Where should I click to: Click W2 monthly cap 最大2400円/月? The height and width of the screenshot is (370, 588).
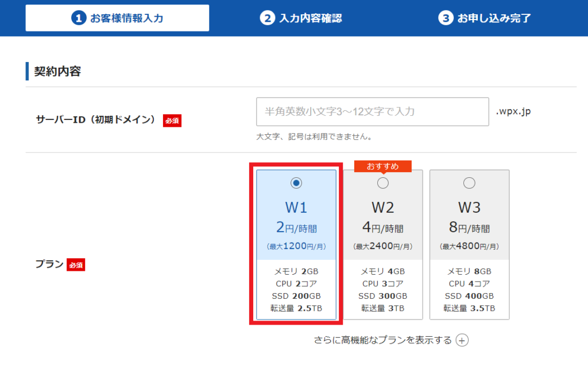(382, 246)
